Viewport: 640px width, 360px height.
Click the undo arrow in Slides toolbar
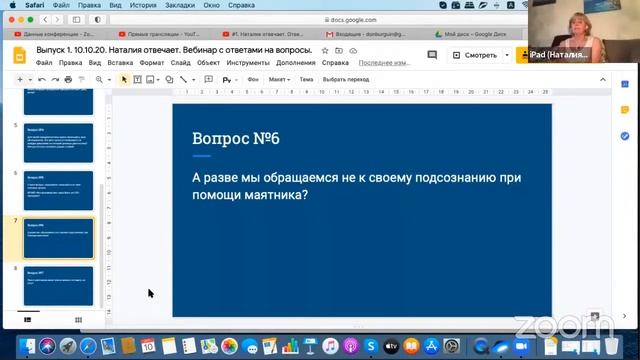42,80
